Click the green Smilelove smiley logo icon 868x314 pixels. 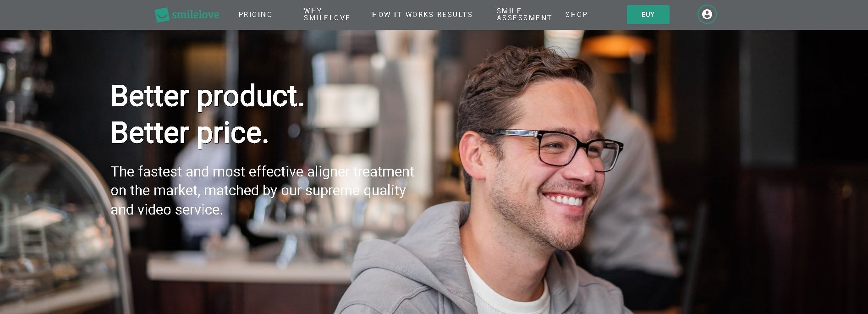click(x=162, y=15)
